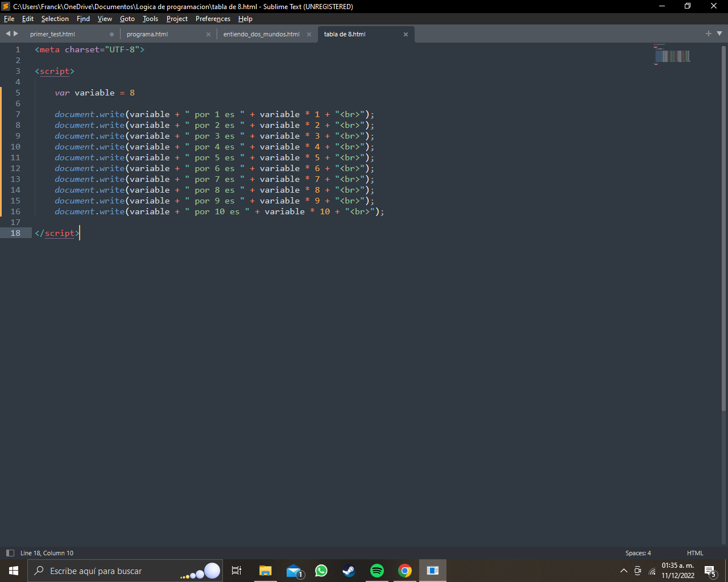Click Line 18, Column 10 status text
The width and height of the screenshot is (728, 582).
(x=47, y=553)
